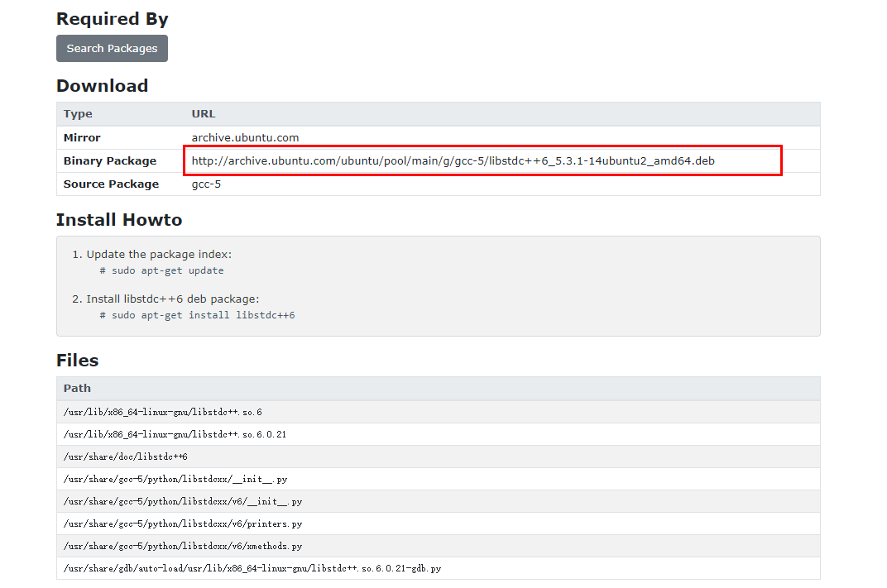Click the Download heading
Image resolution: width=887 pixels, height=588 pixels.
[103, 86]
